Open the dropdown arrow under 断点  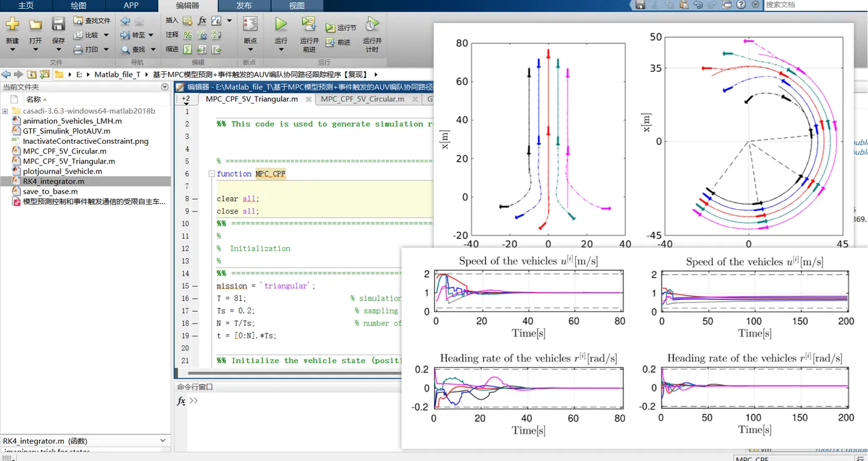pyautogui.click(x=250, y=50)
